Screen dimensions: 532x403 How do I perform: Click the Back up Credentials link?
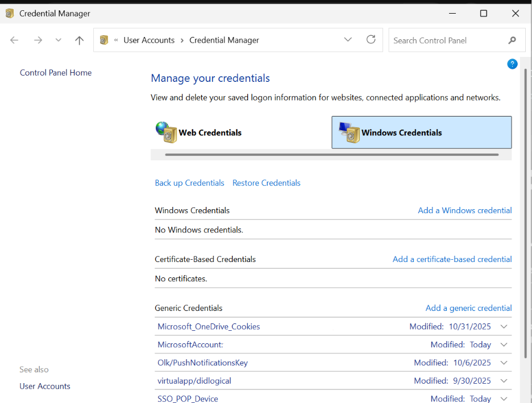tap(189, 183)
